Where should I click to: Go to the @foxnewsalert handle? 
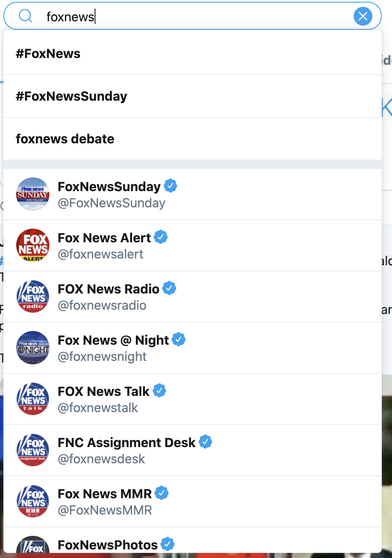click(x=101, y=254)
